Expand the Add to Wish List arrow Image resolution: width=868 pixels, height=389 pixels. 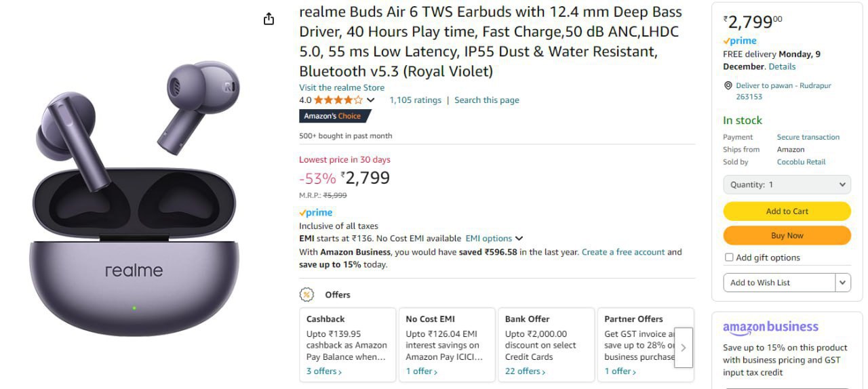click(x=843, y=283)
